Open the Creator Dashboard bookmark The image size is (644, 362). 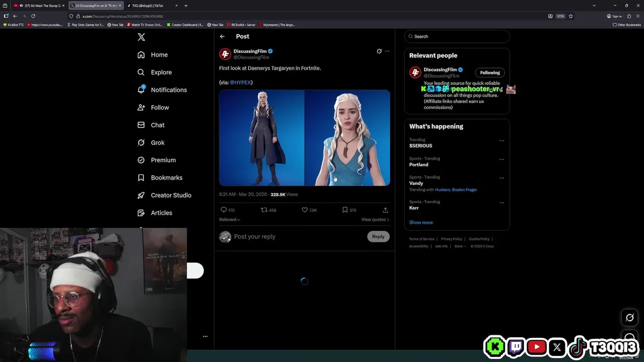[185, 25]
